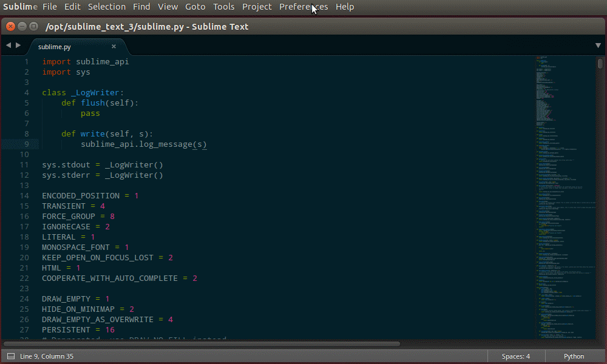Open the Preferences menu
Image resolution: width=607 pixels, height=364 pixels.
pos(303,7)
